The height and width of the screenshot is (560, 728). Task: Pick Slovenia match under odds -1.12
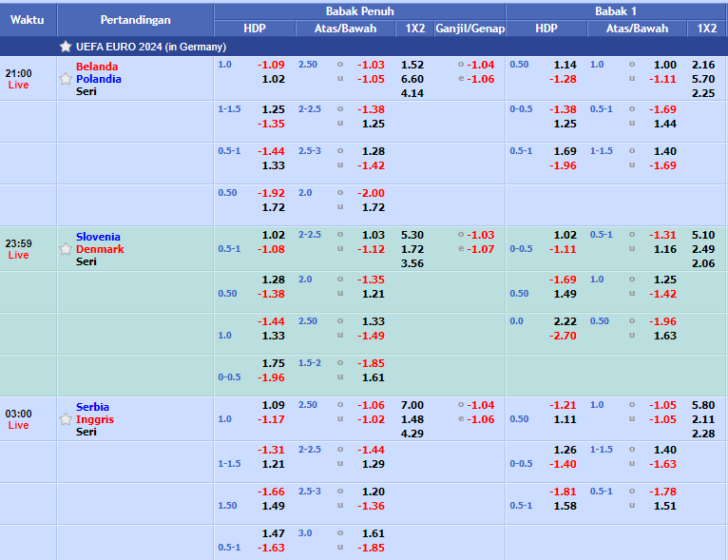(371, 249)
